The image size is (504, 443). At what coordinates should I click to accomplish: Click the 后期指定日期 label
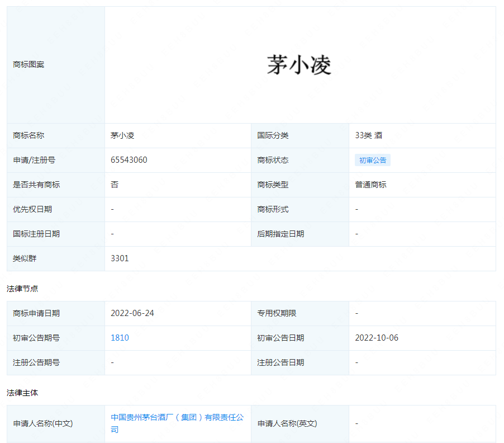(x=280, y=234)
